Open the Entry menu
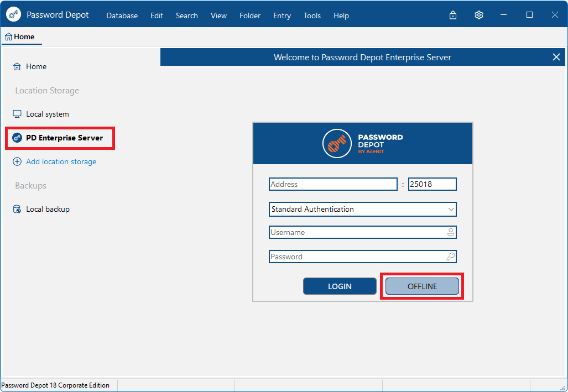 tap(282, 15)
